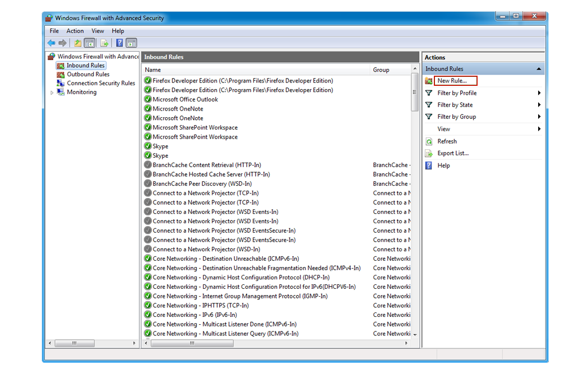The image size is (588, 373).
Task: Click green check icon of Microsoft Office Outlook rule
Action: coord(148,99)
